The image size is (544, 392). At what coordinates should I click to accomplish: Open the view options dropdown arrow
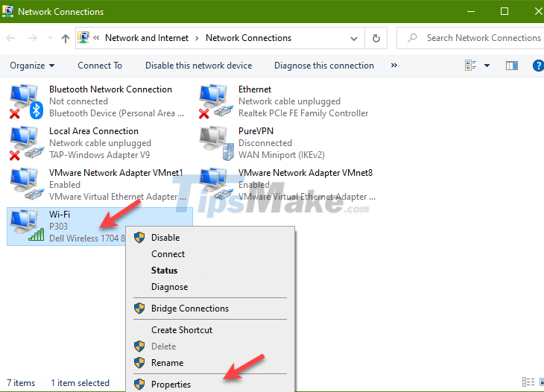[487, 66]
